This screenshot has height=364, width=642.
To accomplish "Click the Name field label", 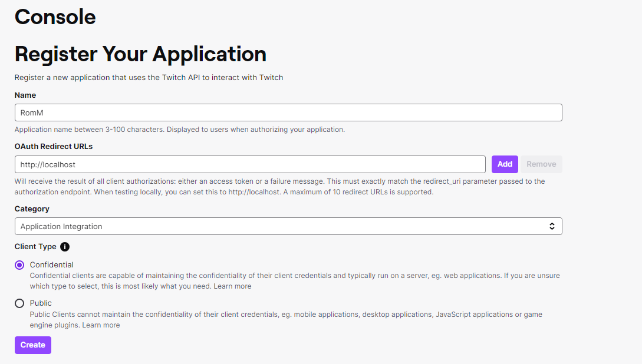I will 25,95.
